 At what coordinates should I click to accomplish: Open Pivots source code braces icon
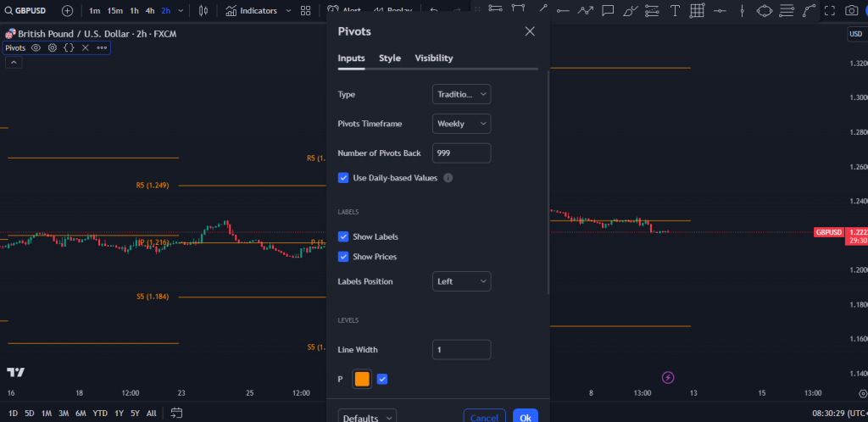pos(69,47)
